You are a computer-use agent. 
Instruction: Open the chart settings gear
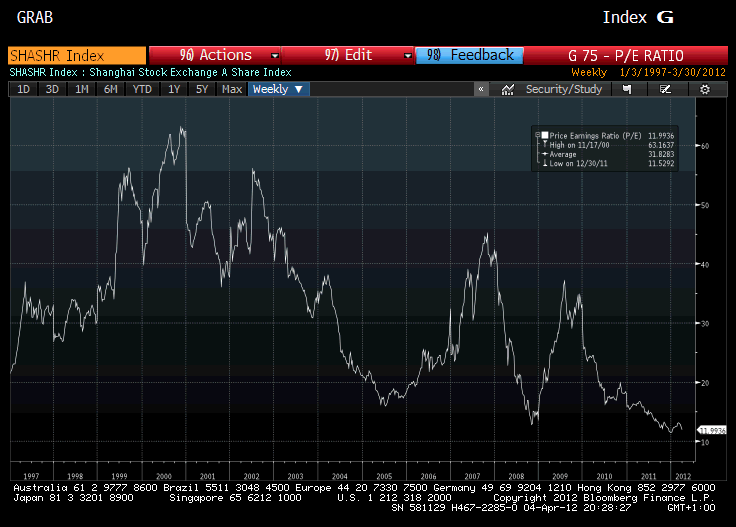coord(705,89)
